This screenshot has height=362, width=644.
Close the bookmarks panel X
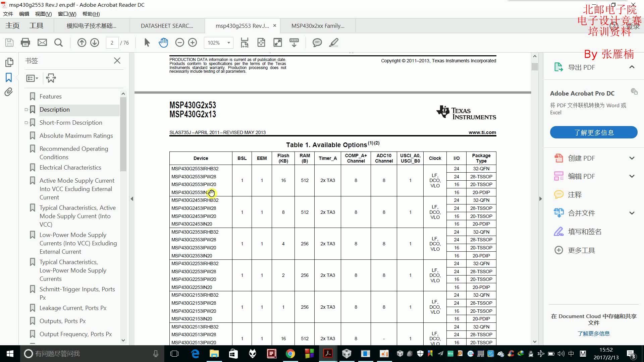pyautogui.click(x=117, y=61)
